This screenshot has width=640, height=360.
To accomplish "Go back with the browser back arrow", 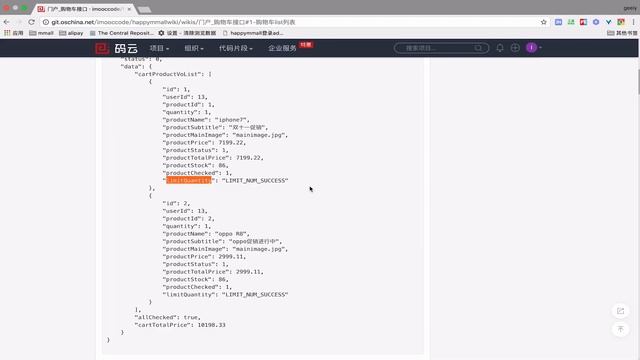I will pos(7,22).
